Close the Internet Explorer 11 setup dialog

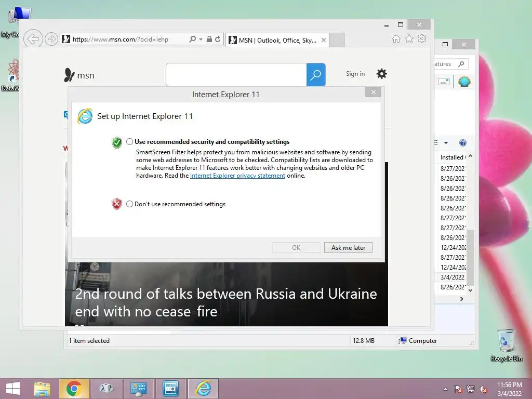point(373,92)
